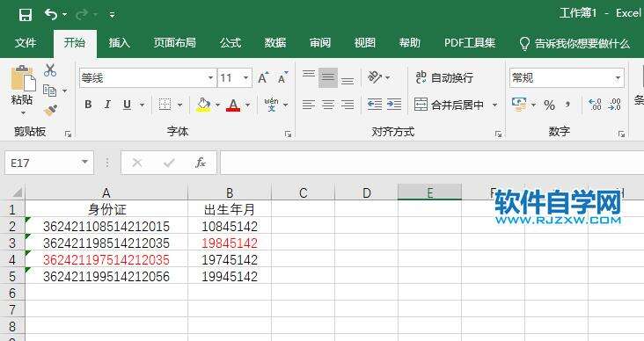The image size is (644, 341).
Task: Open the font name 等线 dropdown
Action: coord(210,77)
